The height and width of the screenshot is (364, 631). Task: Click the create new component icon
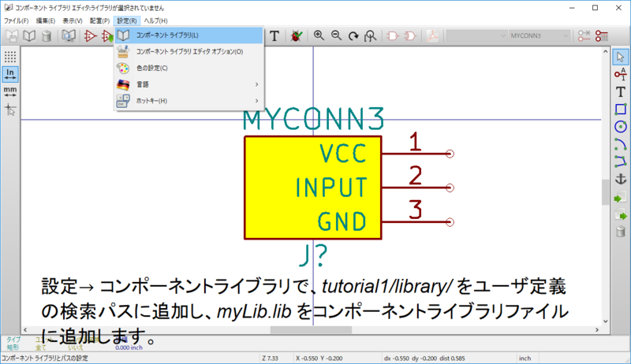click(90, 35)
